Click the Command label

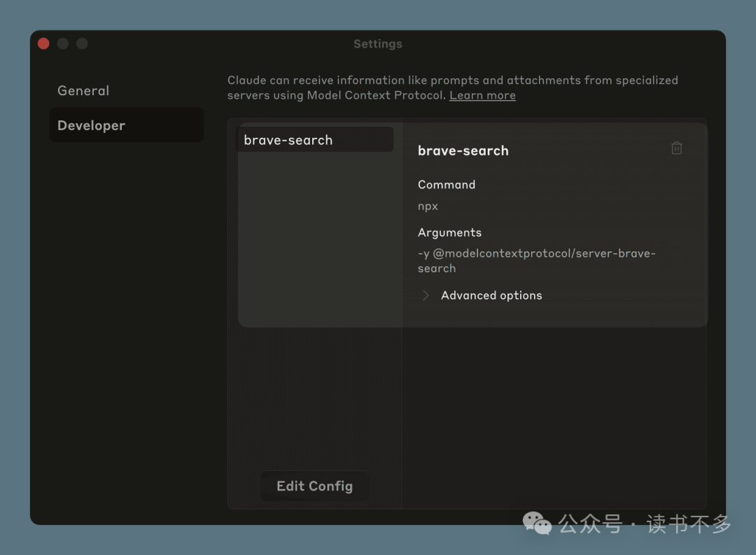447,185
